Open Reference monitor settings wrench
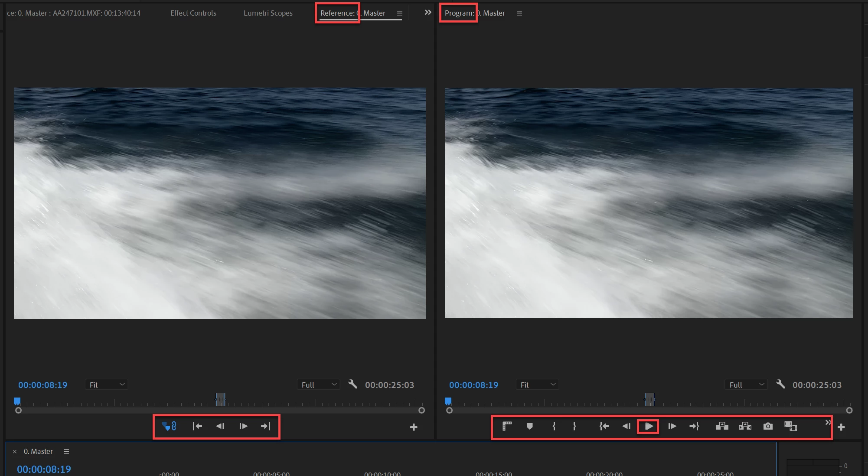868x476 pixels. coord(353,385)
